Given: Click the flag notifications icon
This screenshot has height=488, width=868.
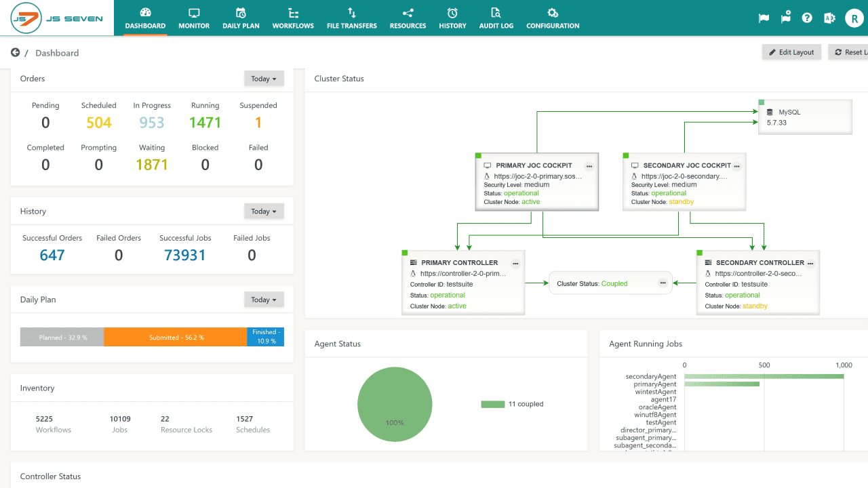Looking at the screenshot, I should click(x=764, y=18).
